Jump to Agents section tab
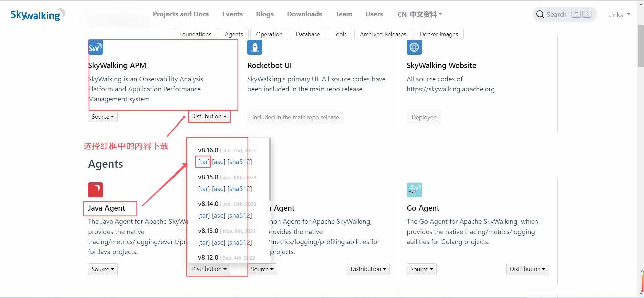Screen dimensions: 644x298 234,34
